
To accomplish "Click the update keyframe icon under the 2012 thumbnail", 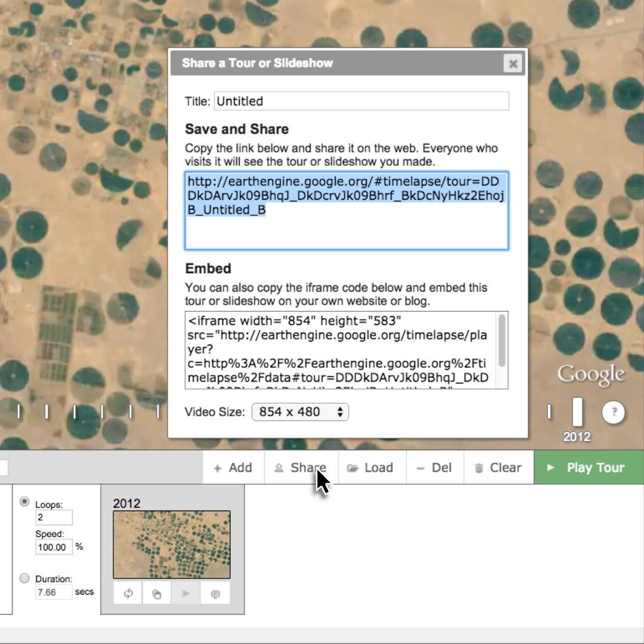I will 128,593.
